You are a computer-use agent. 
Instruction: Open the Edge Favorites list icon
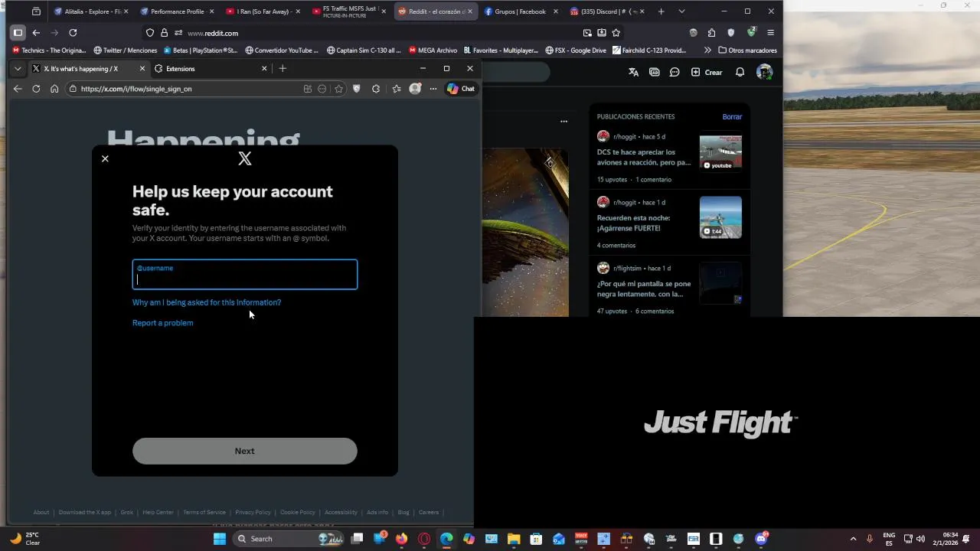click(396, 89)
